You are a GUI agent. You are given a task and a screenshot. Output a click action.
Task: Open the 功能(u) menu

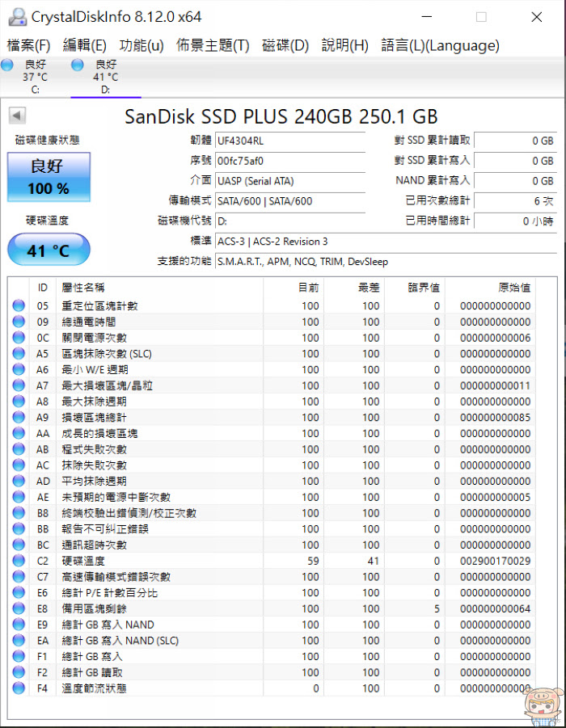141,45
